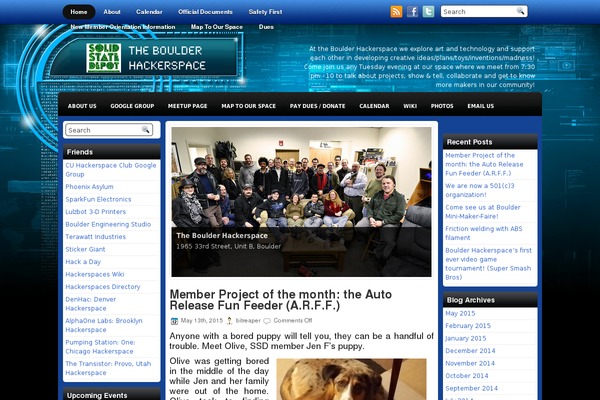The height and width of the screenshot is (400, 600).
Task: Open CU Hackerspace Club Google Group link
Action: 111,170
